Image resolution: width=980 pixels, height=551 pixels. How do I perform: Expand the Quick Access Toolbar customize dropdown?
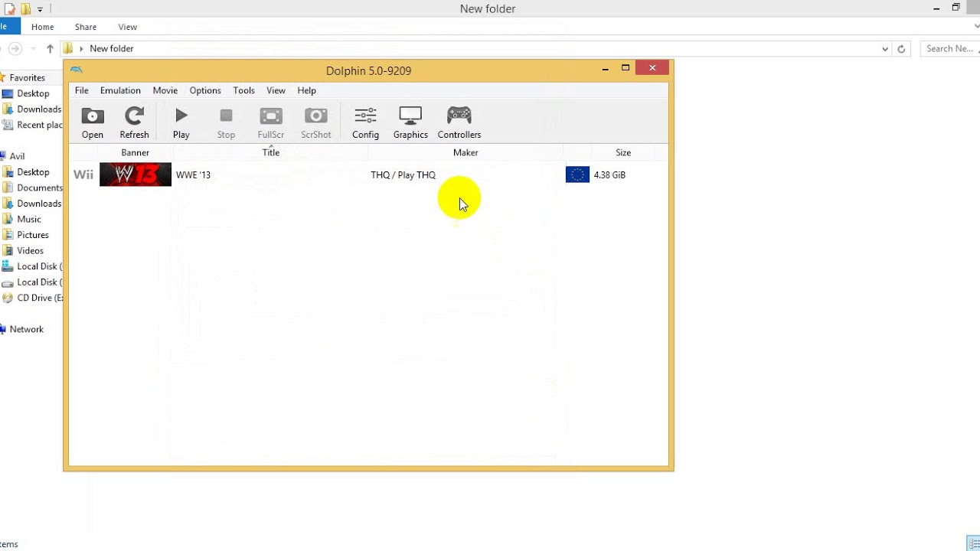click(40, 9)
